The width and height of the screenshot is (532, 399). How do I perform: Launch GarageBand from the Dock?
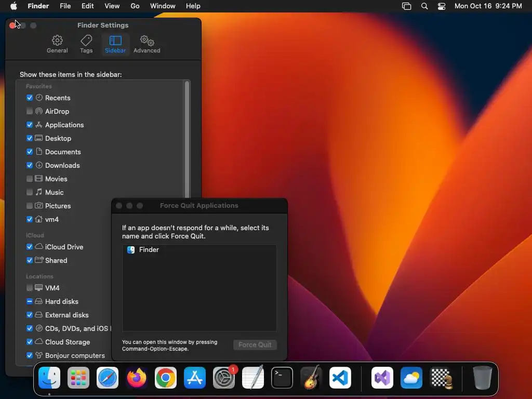tap(311, 378)
